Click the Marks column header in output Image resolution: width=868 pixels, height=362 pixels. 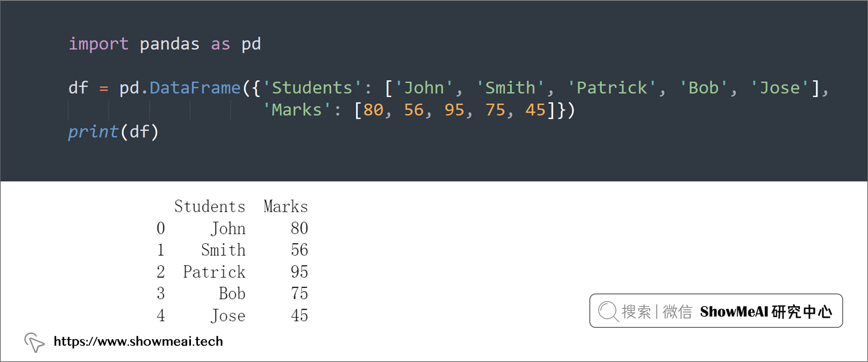(x=286, y=206)
